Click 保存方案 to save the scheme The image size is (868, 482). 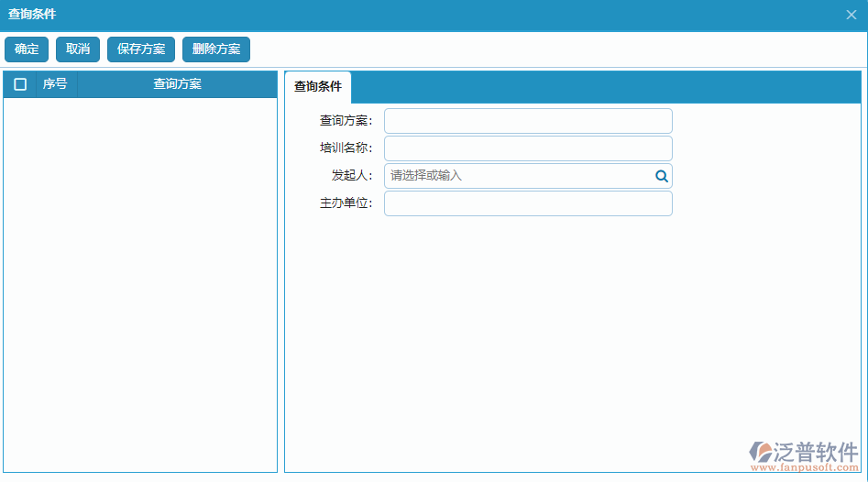coord(141,49)
